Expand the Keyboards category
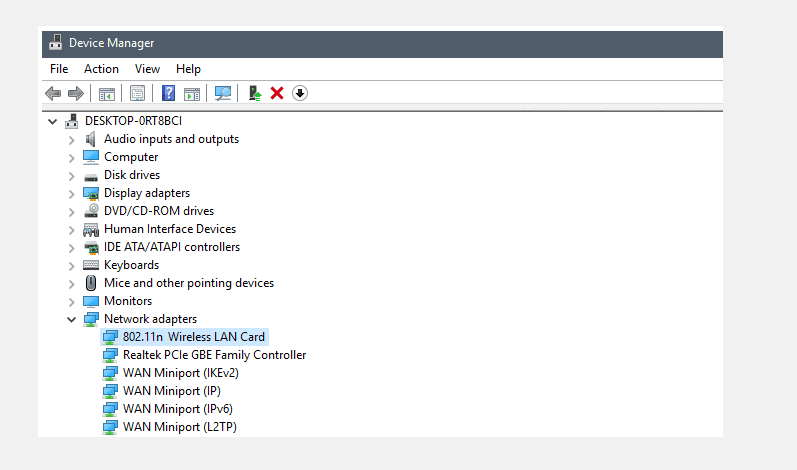The height and width of the screenshot is (470, 797). click(72, 266)
